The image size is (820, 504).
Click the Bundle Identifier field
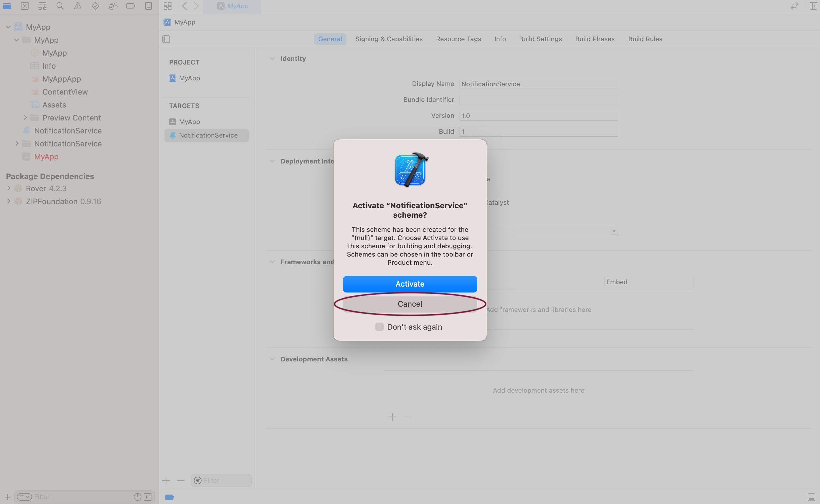point(538,100)
